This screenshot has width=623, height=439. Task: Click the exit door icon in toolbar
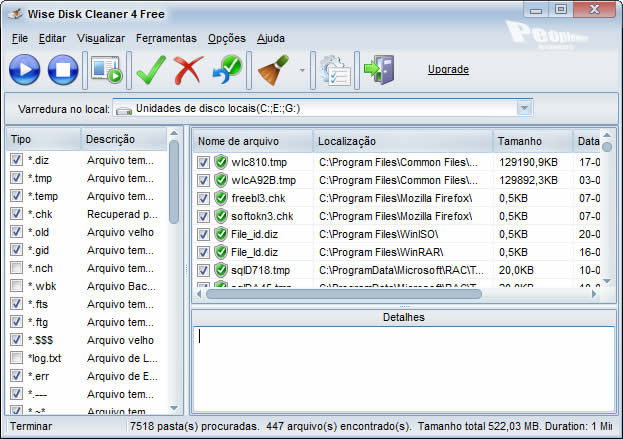(x=379, y=70)
